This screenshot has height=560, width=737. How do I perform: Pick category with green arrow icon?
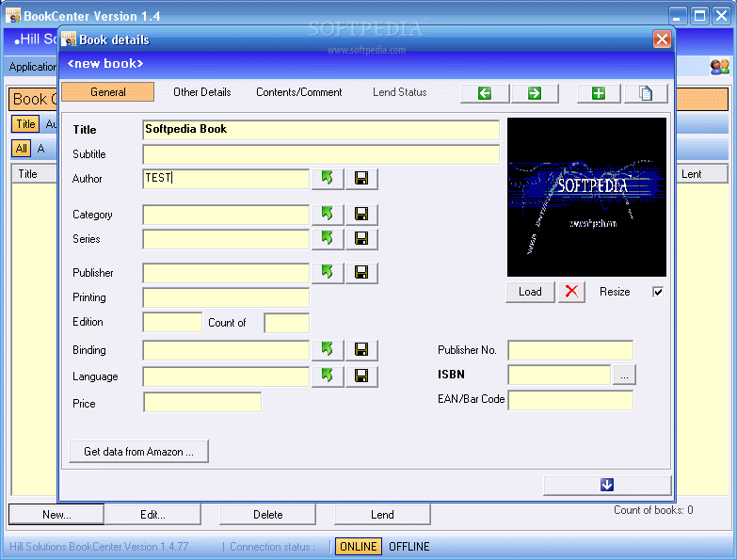pos(328,215)
